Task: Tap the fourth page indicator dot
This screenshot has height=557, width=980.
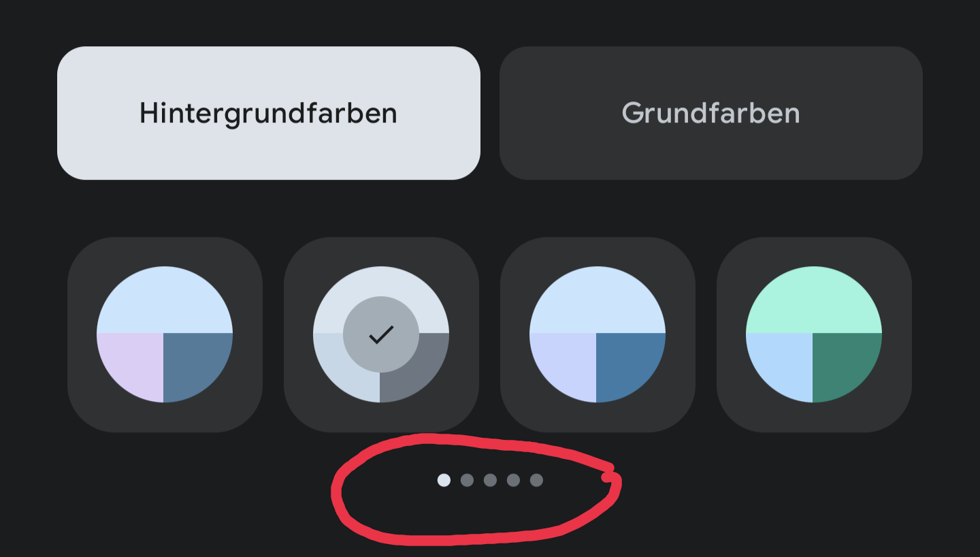Action: (513, 480)
